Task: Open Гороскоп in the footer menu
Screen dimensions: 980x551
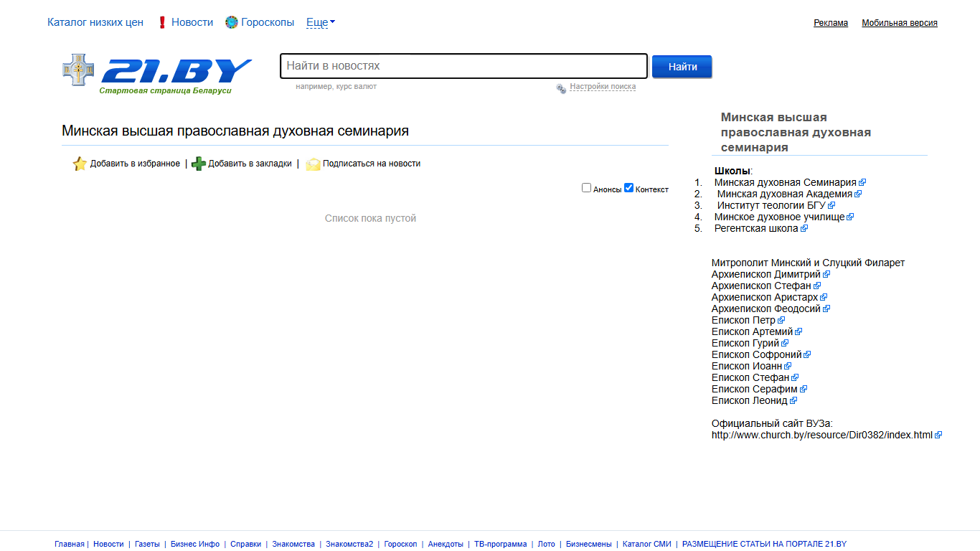Action: click(400, 545)
